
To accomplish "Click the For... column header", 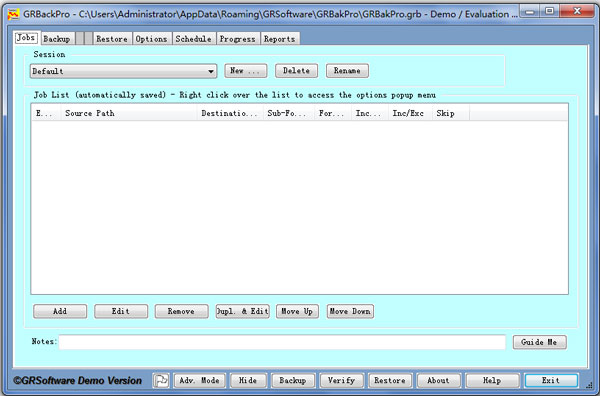I will (333, 113).
